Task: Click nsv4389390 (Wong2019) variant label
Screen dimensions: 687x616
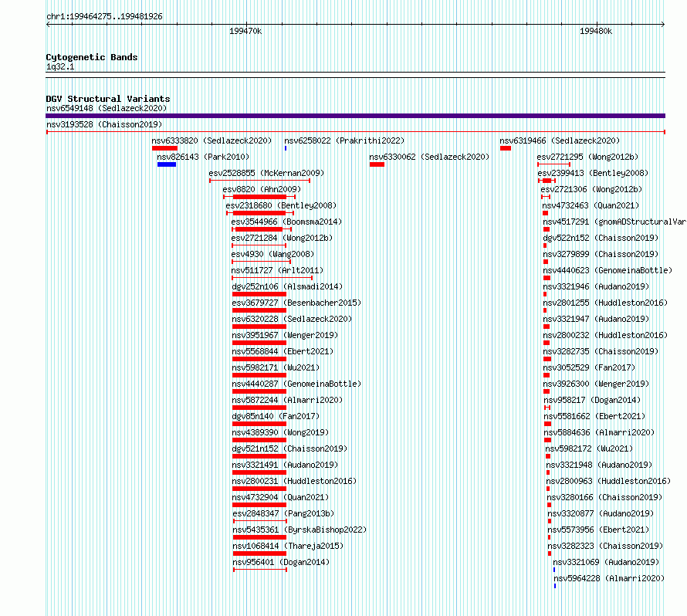Action: tap(280, 432)
